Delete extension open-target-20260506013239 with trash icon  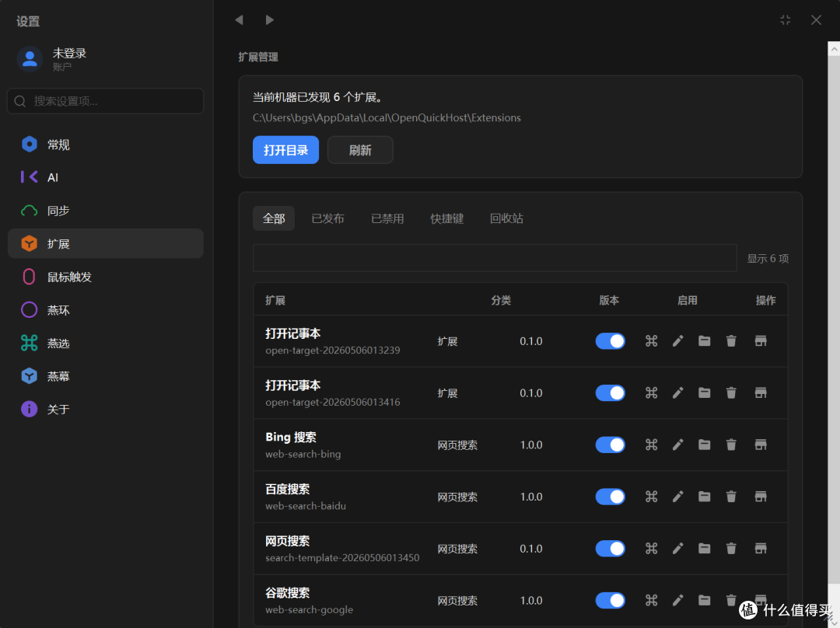(x=730, y=341)
